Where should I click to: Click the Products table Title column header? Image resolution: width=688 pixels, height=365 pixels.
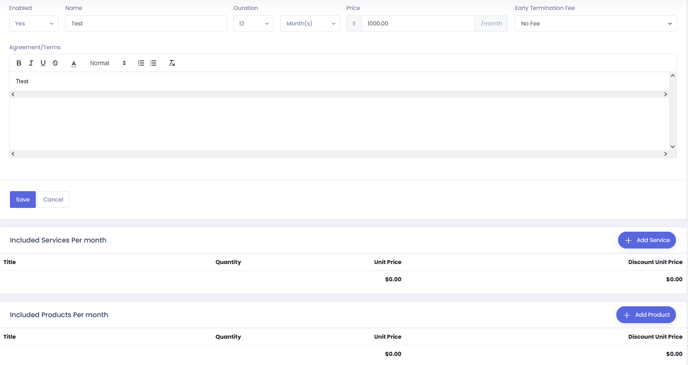pyautogui.click(x=10, y=336)
